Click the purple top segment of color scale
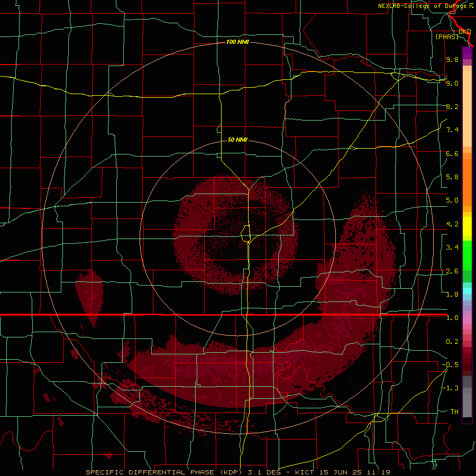 click(467, 53)
